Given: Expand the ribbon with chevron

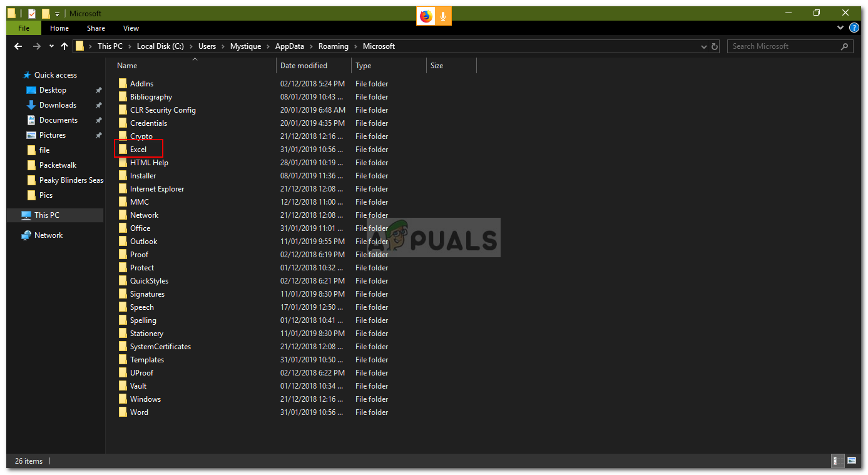Looking at the screenshot, I should point(840,28).
